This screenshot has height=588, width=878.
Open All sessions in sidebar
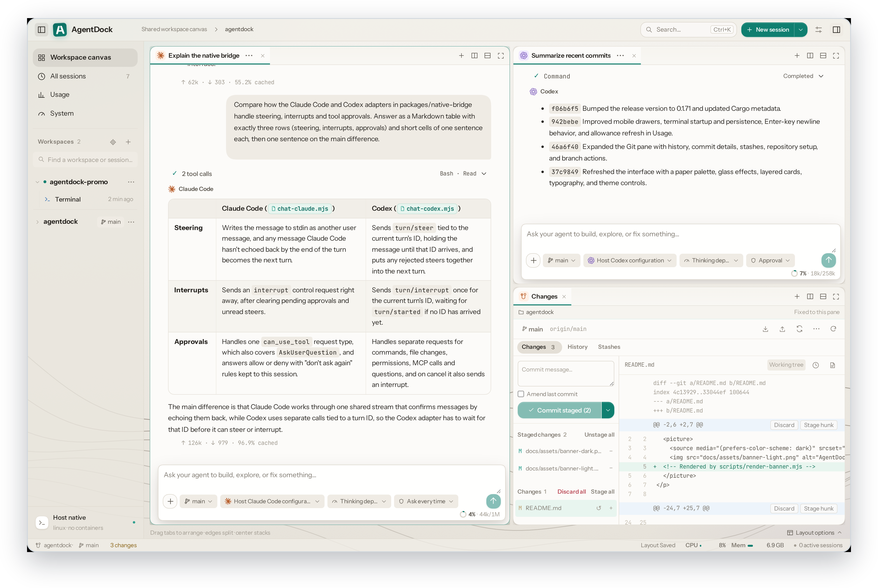coord(85,76)
